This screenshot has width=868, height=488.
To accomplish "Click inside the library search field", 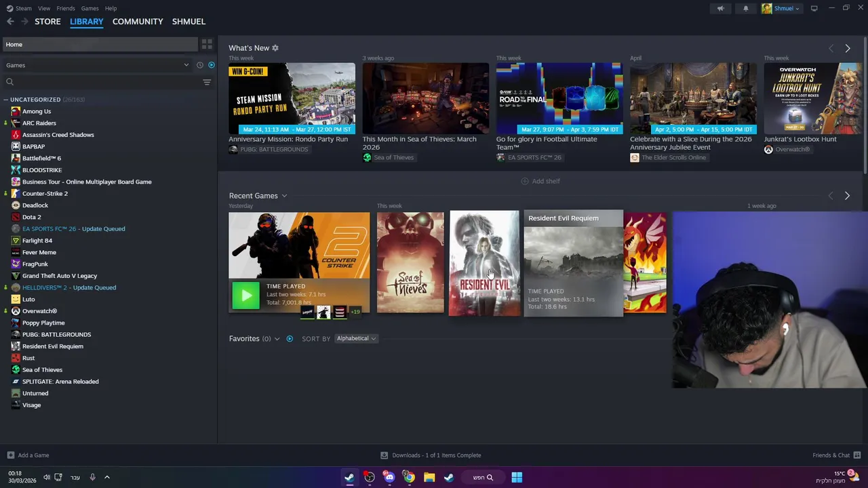I will coord(108,82).
